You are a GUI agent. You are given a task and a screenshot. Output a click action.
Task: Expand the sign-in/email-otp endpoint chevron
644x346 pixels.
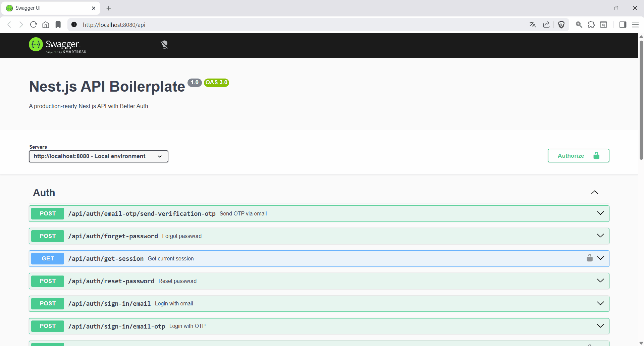(x=600, y=326)
